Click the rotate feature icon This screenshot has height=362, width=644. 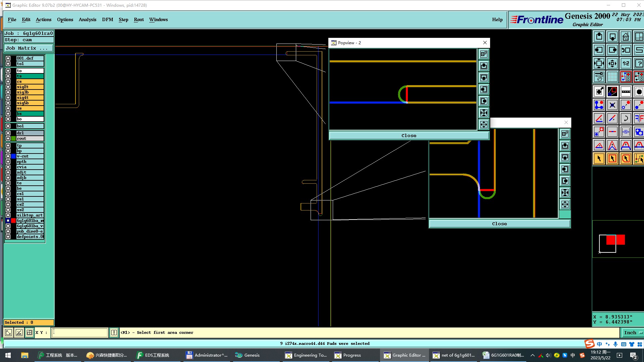[626, 118]
